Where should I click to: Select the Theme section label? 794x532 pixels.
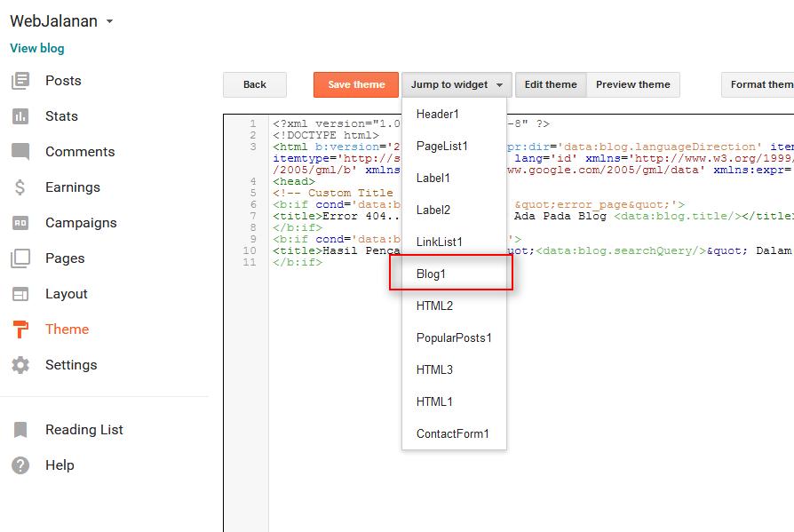coord(67,329)
